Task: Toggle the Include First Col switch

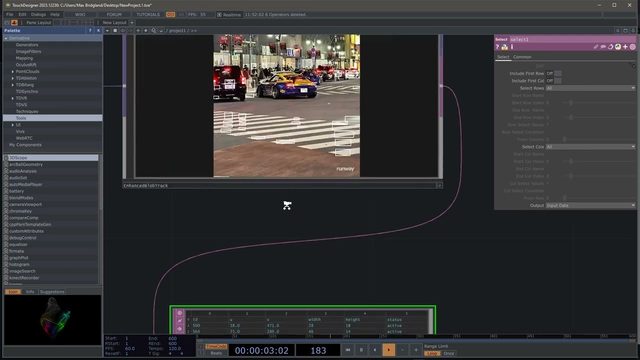Action: point(558,81)
